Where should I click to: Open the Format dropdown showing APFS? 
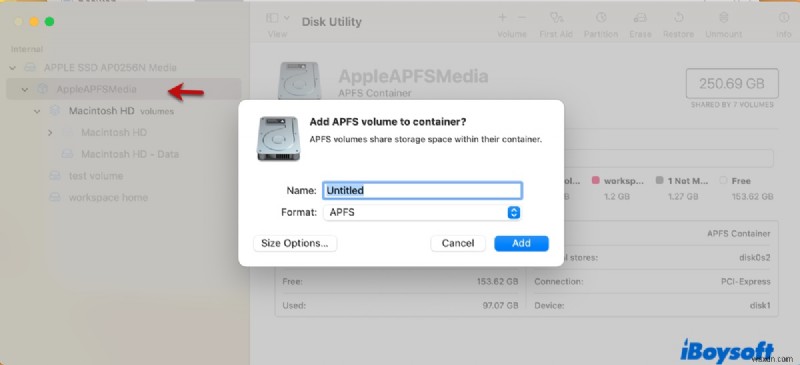(422, 212)
